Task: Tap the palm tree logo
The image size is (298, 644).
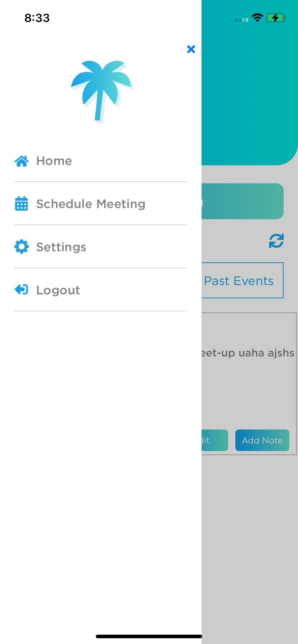Action: 102,92
